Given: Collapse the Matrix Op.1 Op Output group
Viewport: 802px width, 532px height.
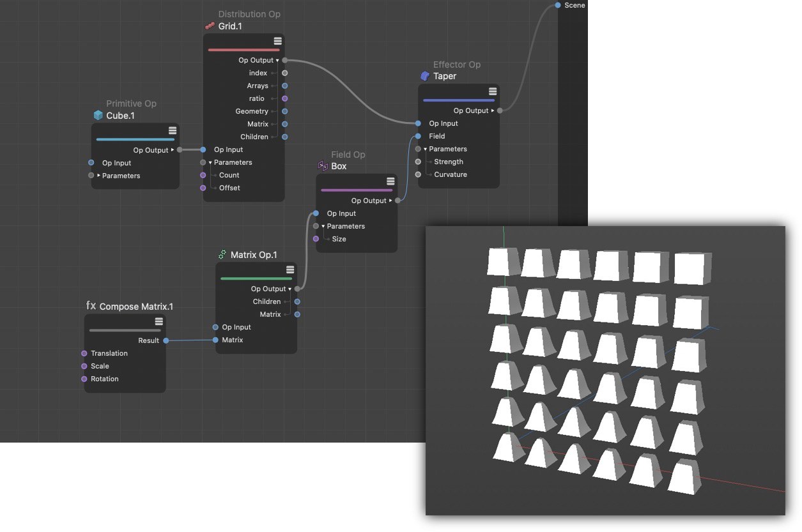Looking at the screenshot, I should pyautogui.click(x=289, y=289).
